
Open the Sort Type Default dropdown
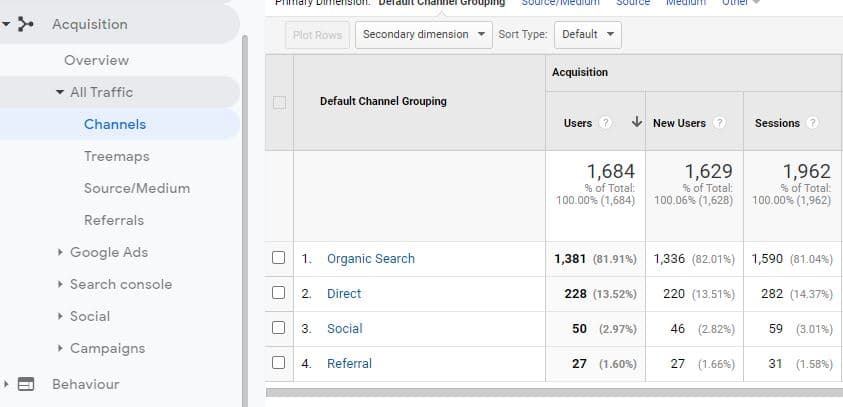pos(588,35)
